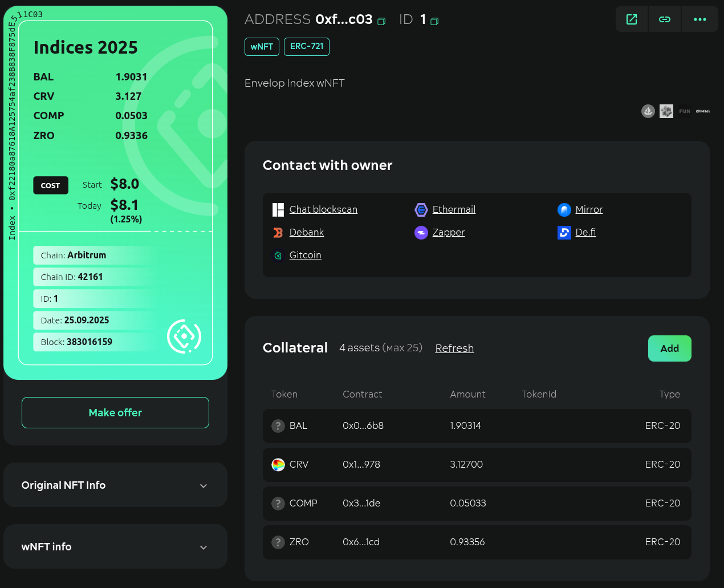Open the Gitcoin link
Screen dimensions: 724x588
305,255
